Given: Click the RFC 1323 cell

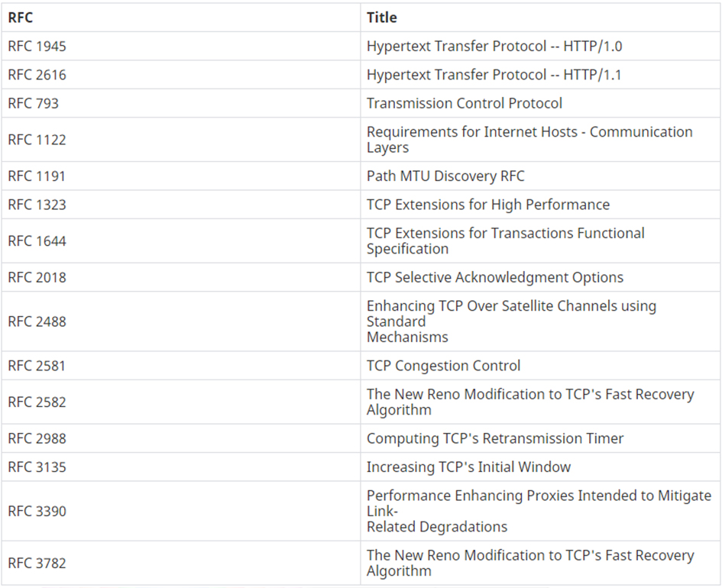Looking at the screenshot, I should [x=181, y=205].
